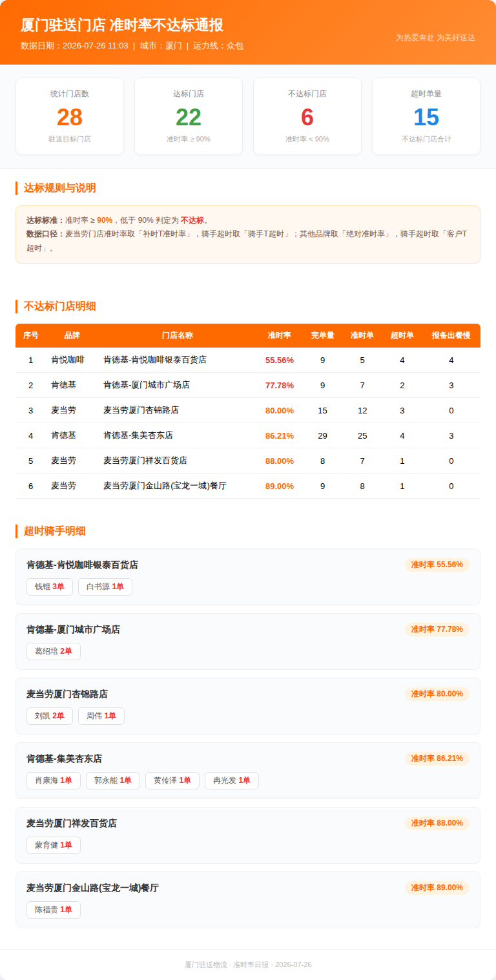This screenshot has height=980, width=496.
Task: Select rider tag 钱锟 3单
Action: click(50, 587)
